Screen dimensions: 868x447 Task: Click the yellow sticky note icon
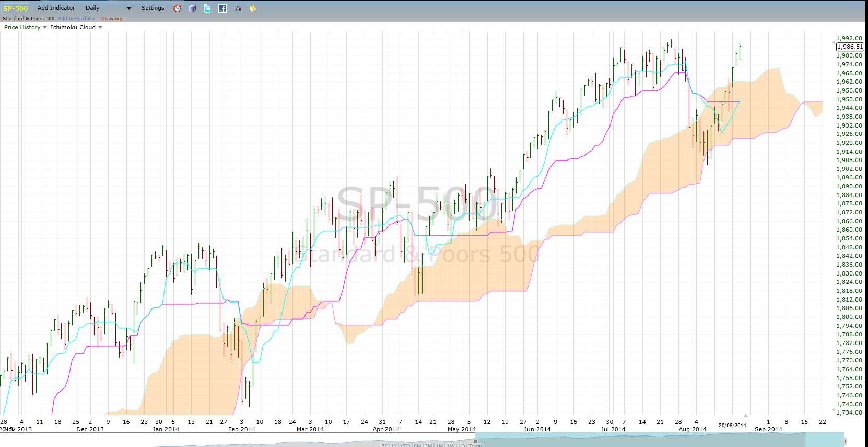[253, 8]
